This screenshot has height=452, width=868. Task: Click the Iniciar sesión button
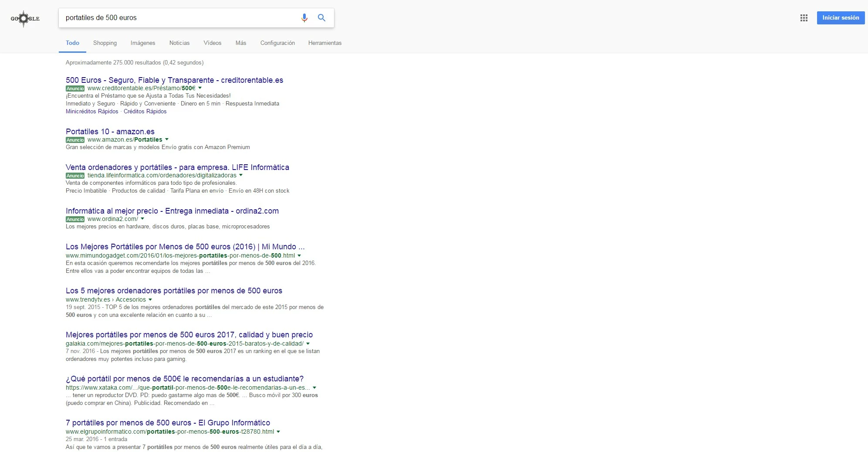pyautogui.click(x=841, y=18)
